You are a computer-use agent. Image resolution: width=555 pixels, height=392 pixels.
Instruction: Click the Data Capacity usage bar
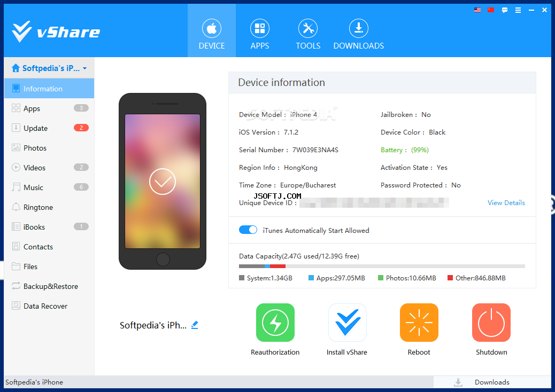[x=382, y=266]
